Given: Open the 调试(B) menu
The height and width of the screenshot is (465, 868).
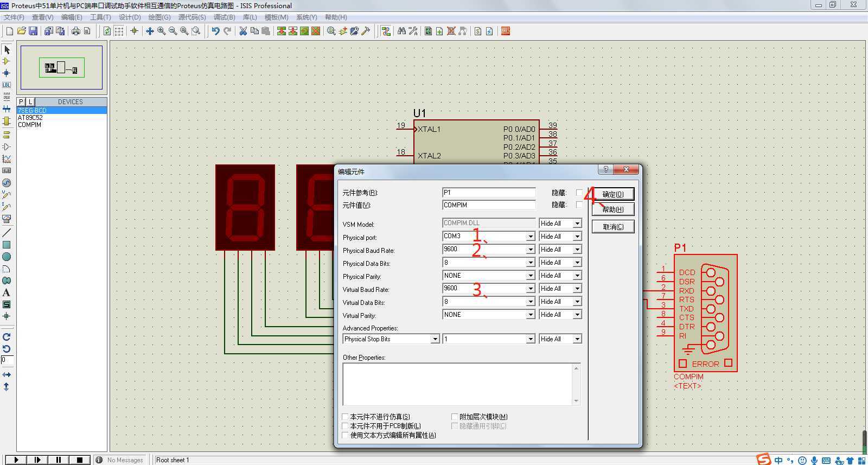Looking at the screenshot, I should pos(224,17).
